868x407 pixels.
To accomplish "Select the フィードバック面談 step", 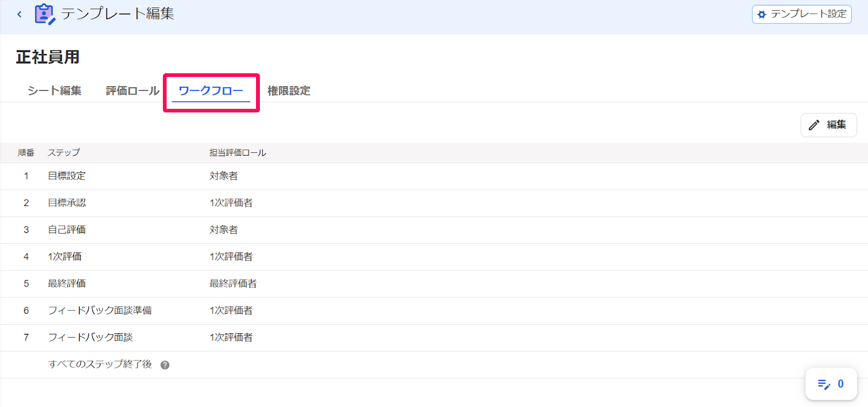I will click(90, 338).
